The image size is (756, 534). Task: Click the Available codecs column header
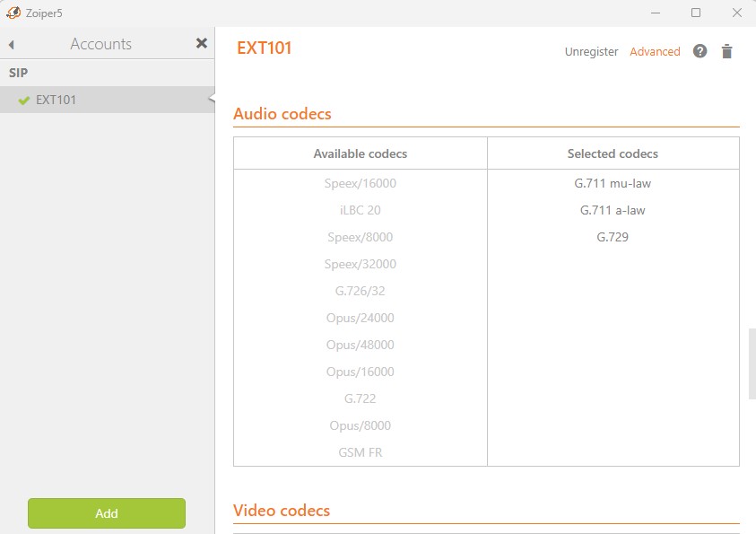pos(361,153)
